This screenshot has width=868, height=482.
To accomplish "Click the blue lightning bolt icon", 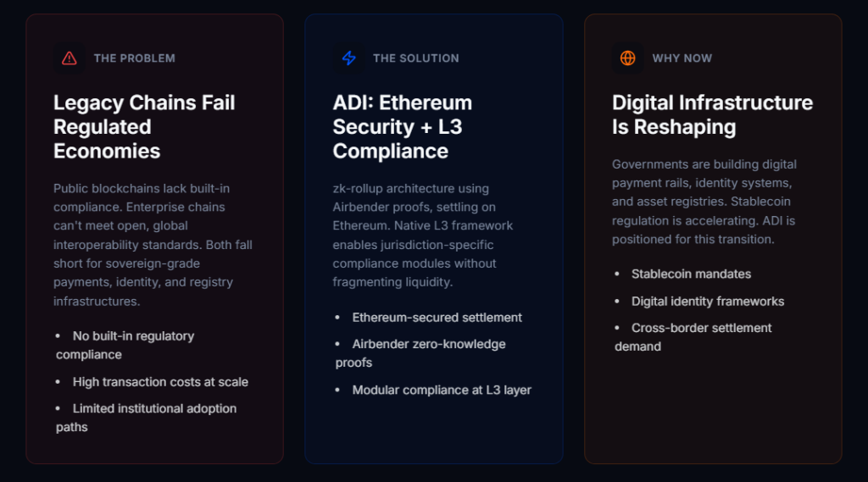I will [348, 58].
